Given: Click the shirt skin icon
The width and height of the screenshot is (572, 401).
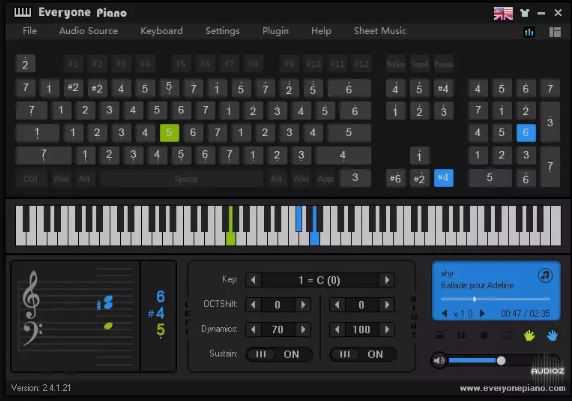Looking at the screenshot, I should tap(525, 13).
